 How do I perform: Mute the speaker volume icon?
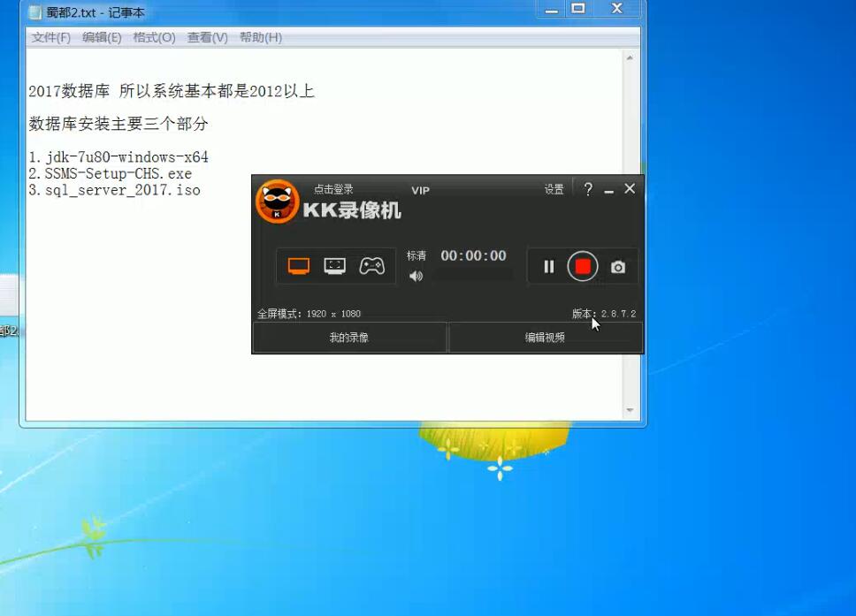[x=416, y=276]
